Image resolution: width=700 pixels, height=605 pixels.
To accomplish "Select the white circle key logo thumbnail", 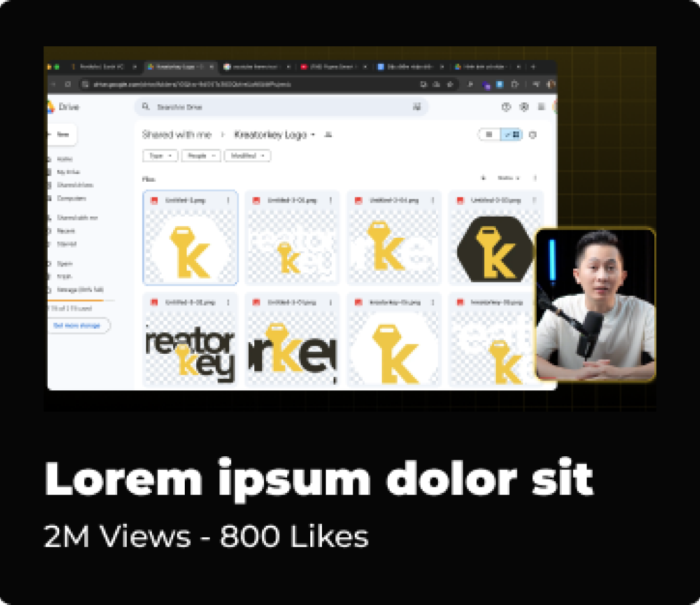I will [x=395, y=348].
